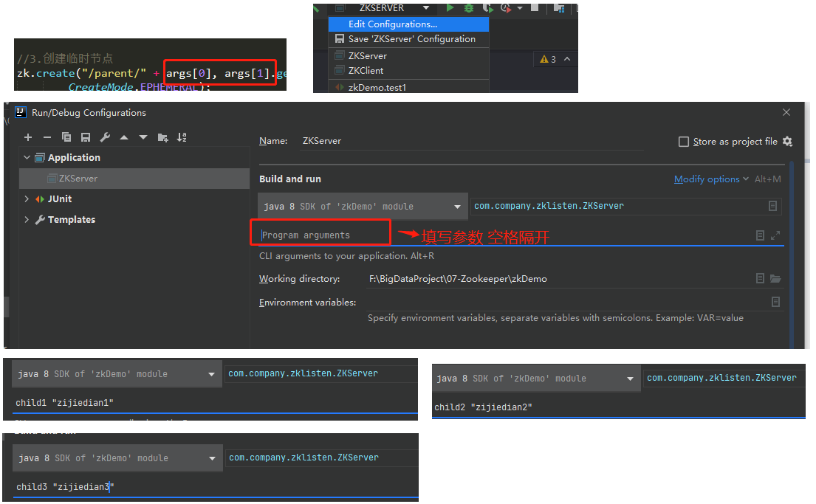Save configuration floppy icon in dialog toolbar
This screenshot has height=504, width=816.
(86, 137)
